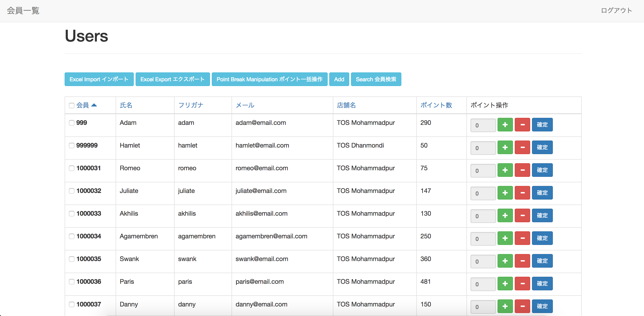Click 確定 button in Juliate's row

(x=542, y=193)
